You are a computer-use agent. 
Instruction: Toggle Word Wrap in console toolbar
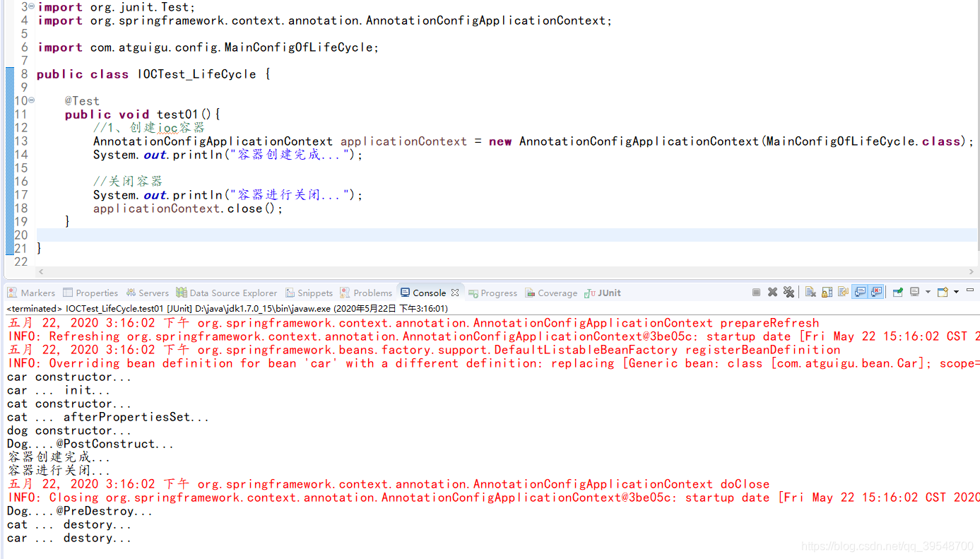843,292
